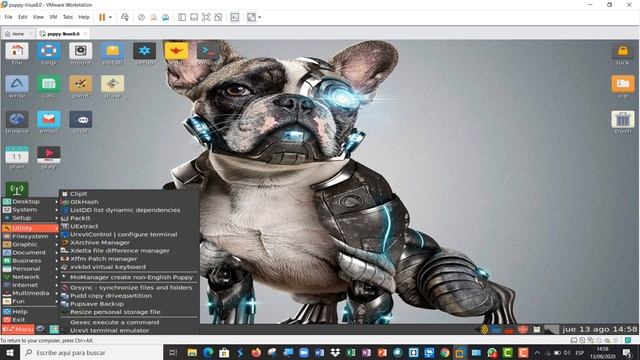This screenshot has height=360, width=640.
Task: Open the 'zip' archive desktop icon
Action: 622,84
